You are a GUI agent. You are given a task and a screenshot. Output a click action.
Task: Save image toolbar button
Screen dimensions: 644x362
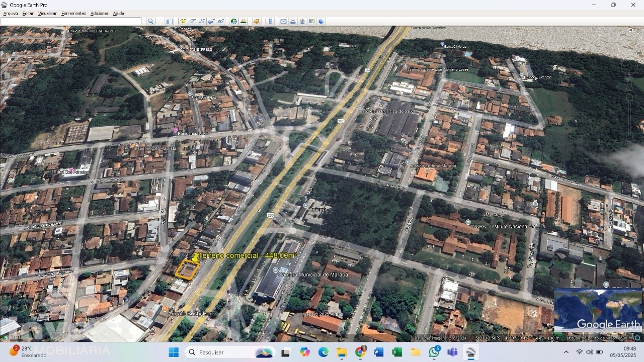(302, 21)
